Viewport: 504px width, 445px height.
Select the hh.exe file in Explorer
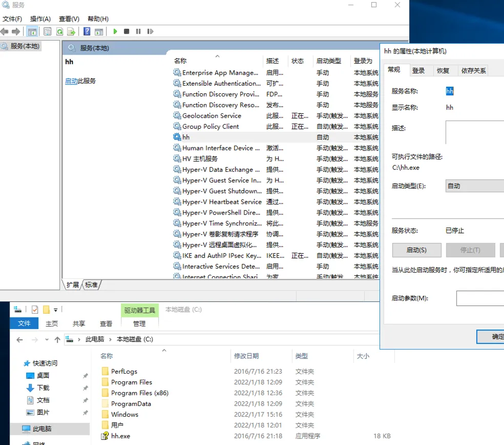[121, 436]
